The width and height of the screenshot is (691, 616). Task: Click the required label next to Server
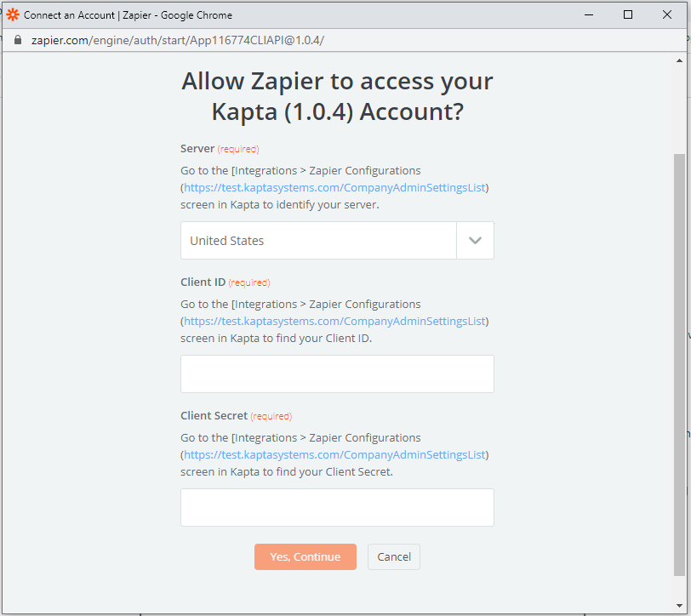pyautogui.click(x=237, y=148)
